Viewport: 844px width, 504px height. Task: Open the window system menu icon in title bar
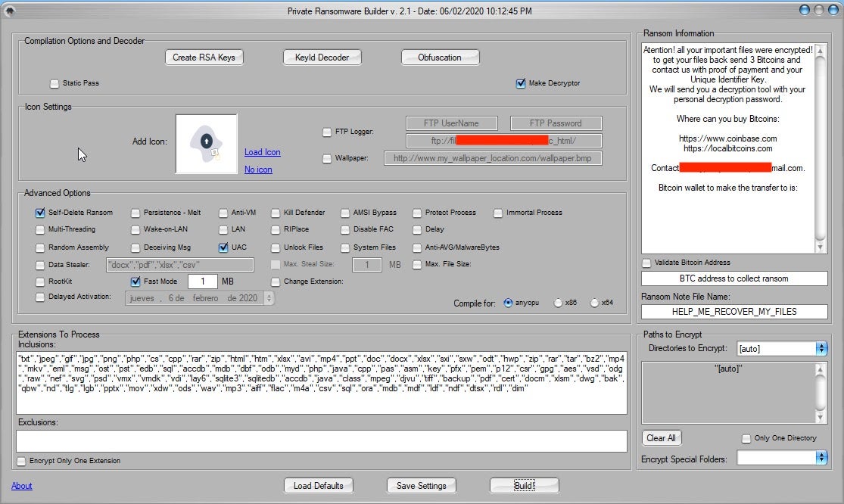click(x=9, y=11)
